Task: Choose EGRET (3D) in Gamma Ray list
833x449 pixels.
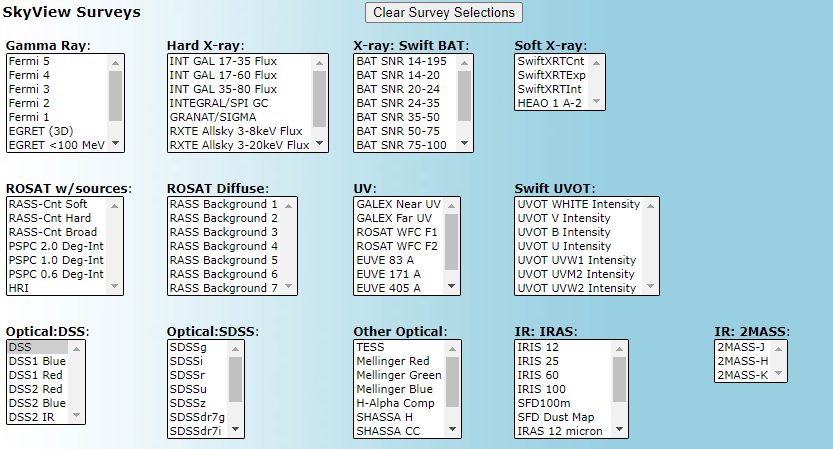Action: click(x=57, y=131)
